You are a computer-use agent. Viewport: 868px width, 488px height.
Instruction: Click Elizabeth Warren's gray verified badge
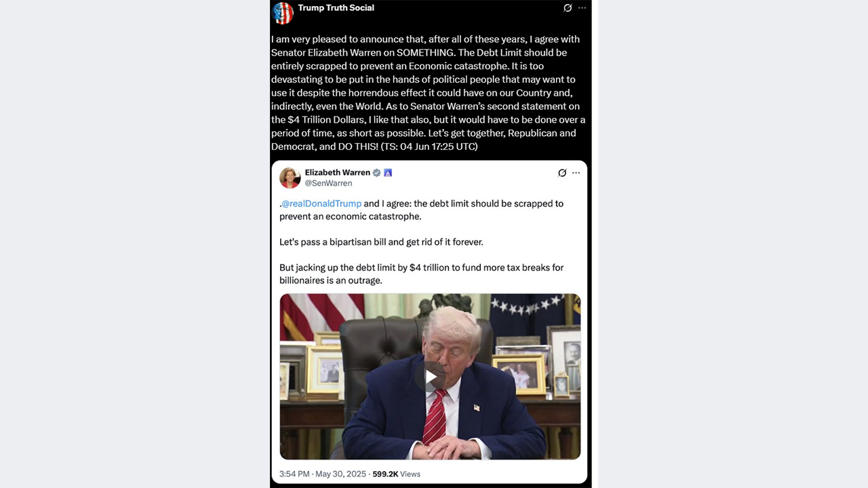click(376, 173)
